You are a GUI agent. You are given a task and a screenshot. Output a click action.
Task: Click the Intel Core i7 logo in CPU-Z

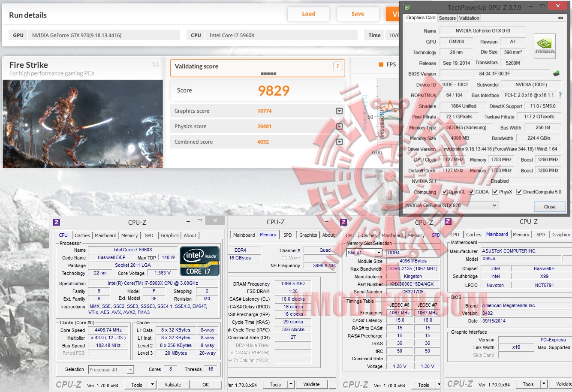[x=200, y=261]
